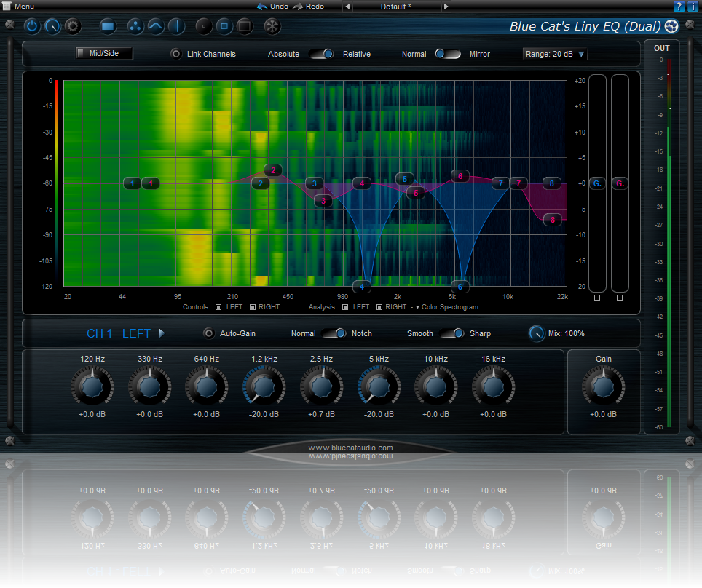The height and width of the screenshot is (588, 702).
Task: Toggle the Absolute/Relative switch
Action: (x=321, y=54)
